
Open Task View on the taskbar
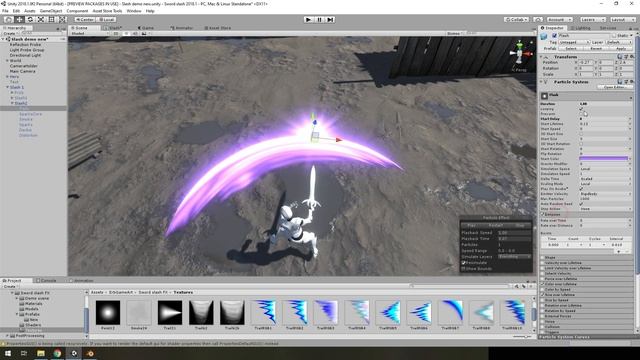(x=24, y=353)
